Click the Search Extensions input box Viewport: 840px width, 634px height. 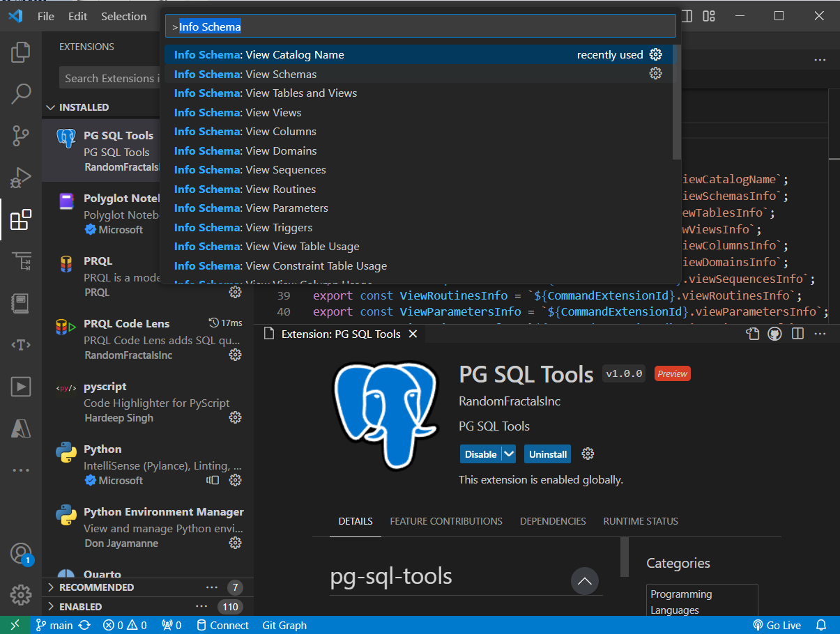(109, 78)
